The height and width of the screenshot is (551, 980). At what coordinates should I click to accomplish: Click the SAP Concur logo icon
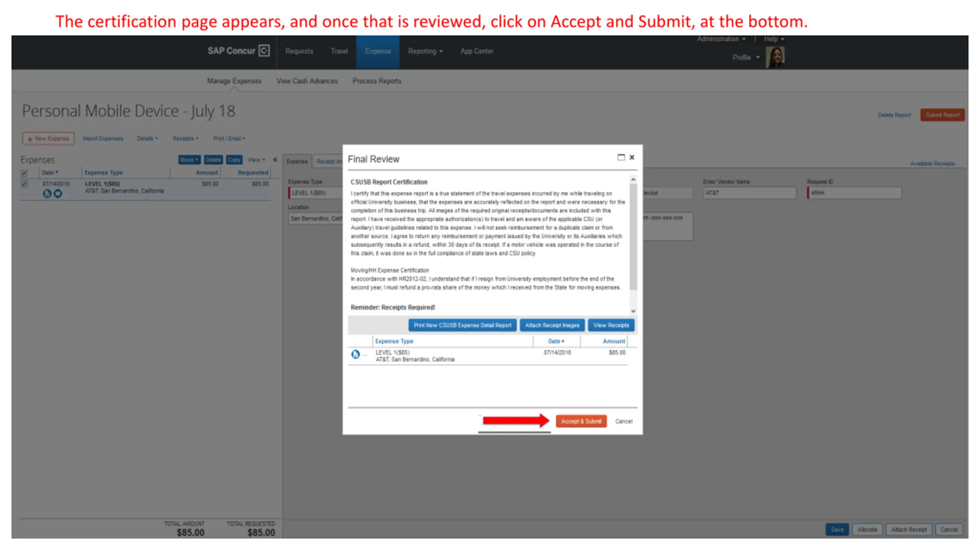coord(264,51)
